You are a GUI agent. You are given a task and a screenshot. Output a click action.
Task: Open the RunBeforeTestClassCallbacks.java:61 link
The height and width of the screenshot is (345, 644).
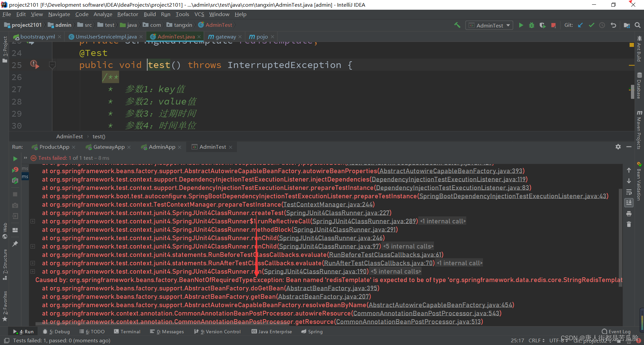(x=385, y=255)
